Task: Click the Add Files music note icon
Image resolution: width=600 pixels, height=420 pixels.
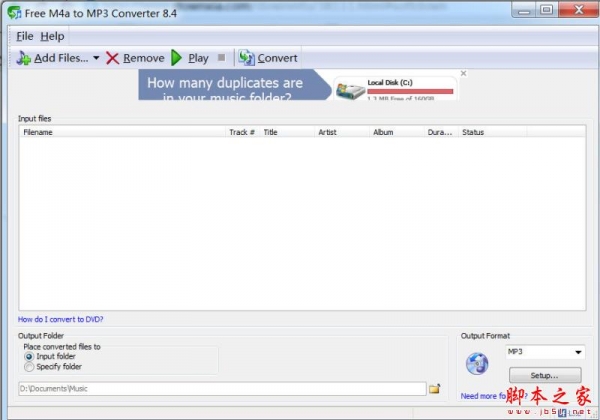Action: point(23,58)
